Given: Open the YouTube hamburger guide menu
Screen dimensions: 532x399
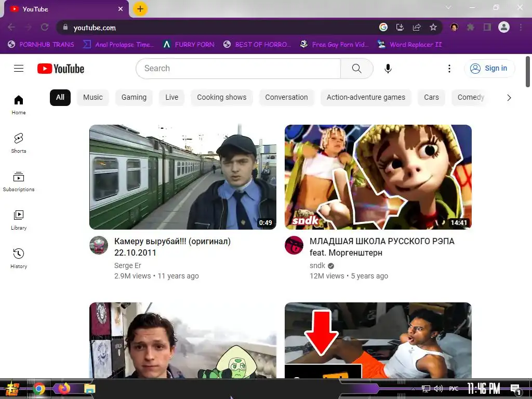Looking at the screenshot, I should (19, 69).
